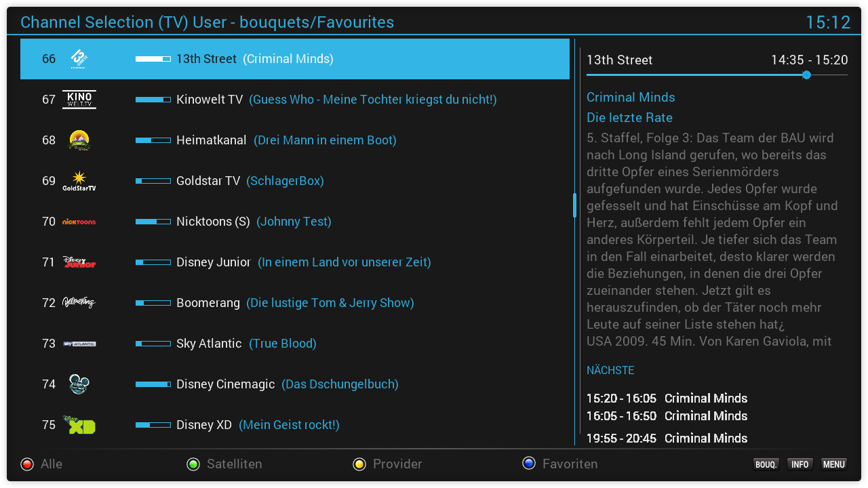The image size is (868, 488).
Task: Click the Disney Junior logo
Action: [79, 262]
